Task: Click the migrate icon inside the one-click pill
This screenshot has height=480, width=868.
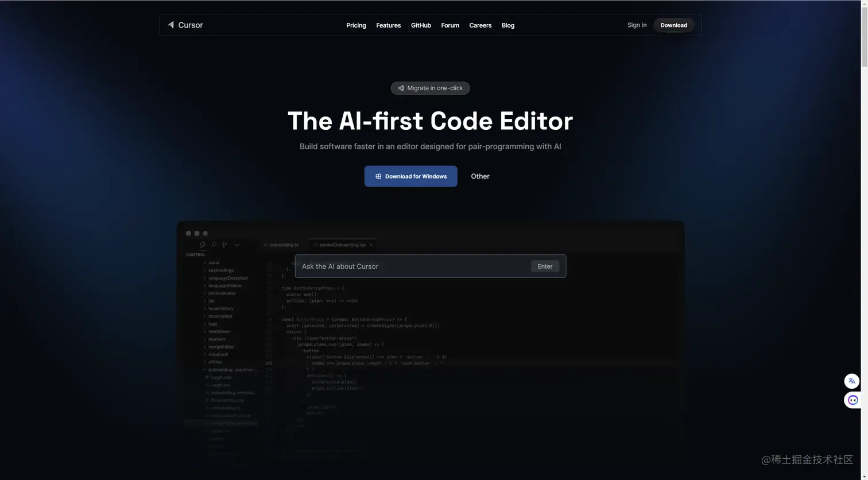Action: click(401, 88)
